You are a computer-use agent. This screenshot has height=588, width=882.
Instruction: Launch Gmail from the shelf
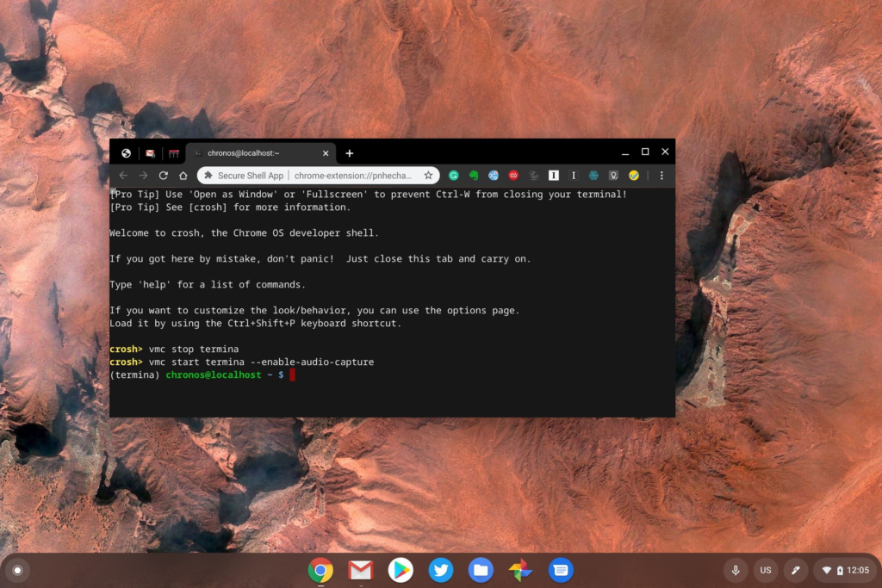361,570
